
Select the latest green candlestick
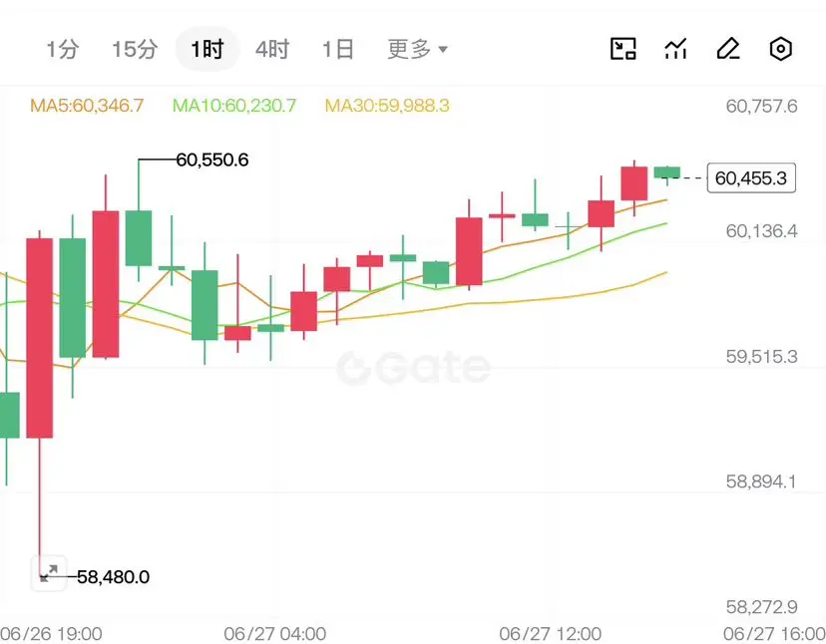click(x=667, y=172)
